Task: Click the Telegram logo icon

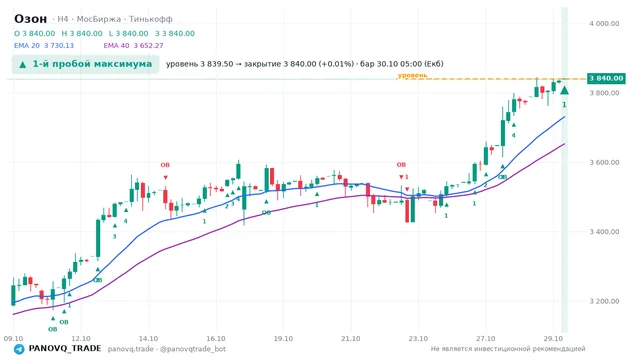Action: click(19, 349)
